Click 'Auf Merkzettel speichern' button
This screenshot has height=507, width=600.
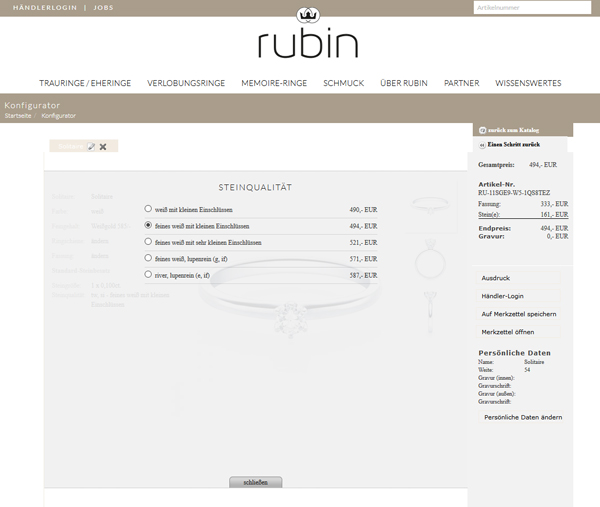518,314
